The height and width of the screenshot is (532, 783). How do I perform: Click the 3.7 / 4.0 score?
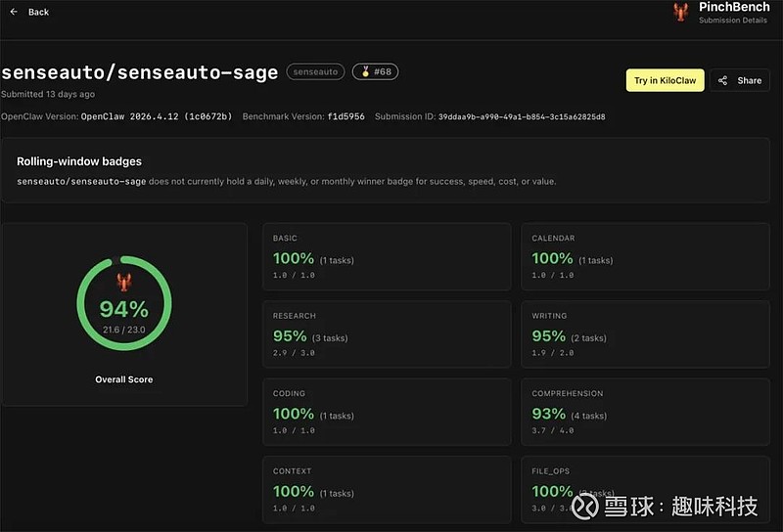click(552, 430)
